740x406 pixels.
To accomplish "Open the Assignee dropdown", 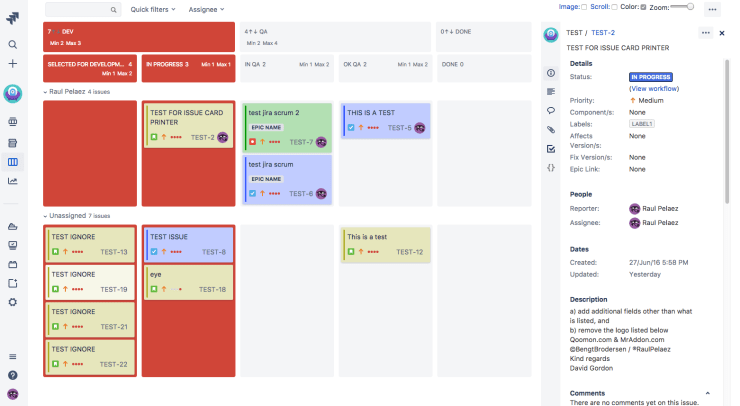I will pos(206,9).
